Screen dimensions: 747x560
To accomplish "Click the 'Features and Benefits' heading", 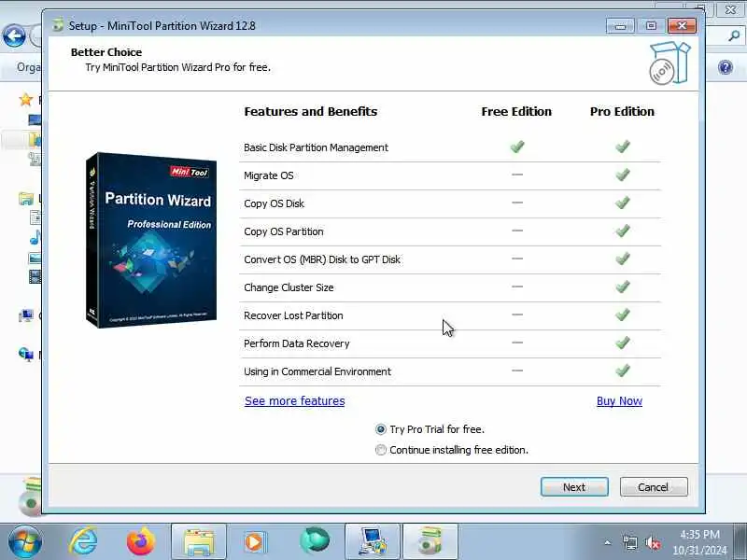I will [x=311, y=111].
